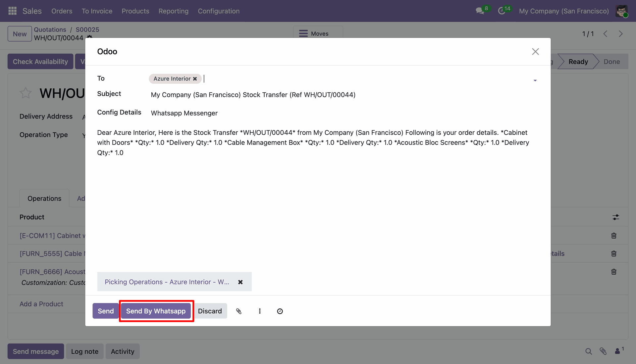Click the Product column header
The width and height of the screenshot is (636, 364).
pos(32,217)
